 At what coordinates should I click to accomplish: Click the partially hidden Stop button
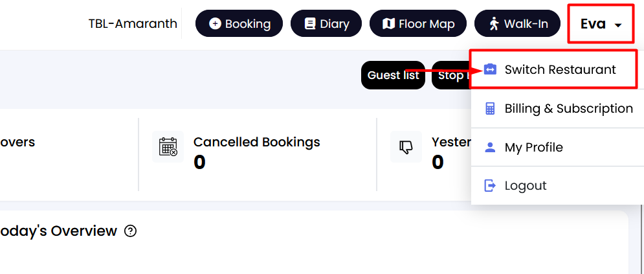(451, 75)
